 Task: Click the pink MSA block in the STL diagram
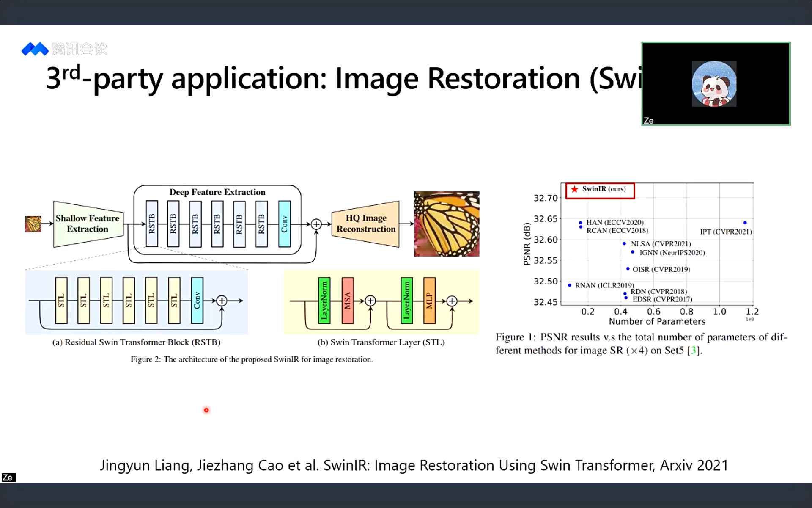pos(348,301)
